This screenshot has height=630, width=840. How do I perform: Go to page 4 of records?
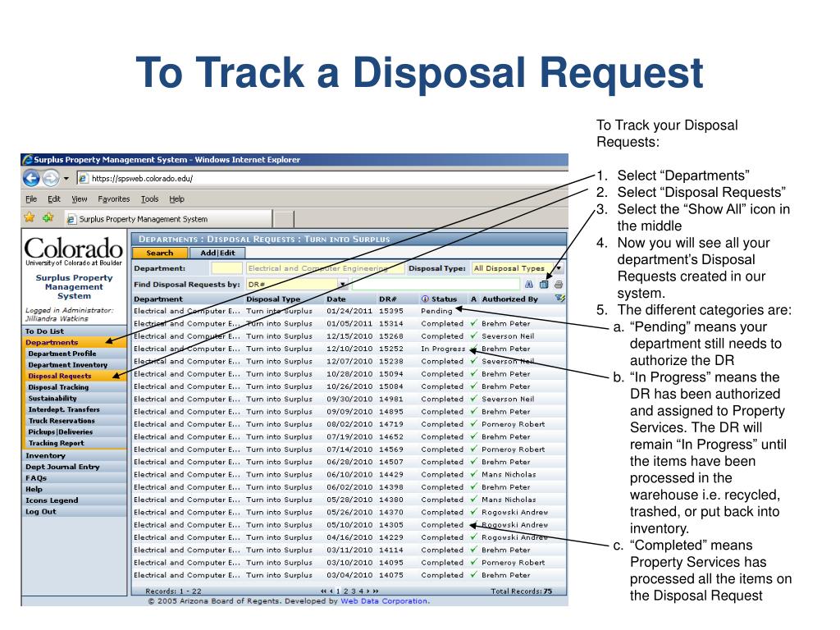coord(361,591)
